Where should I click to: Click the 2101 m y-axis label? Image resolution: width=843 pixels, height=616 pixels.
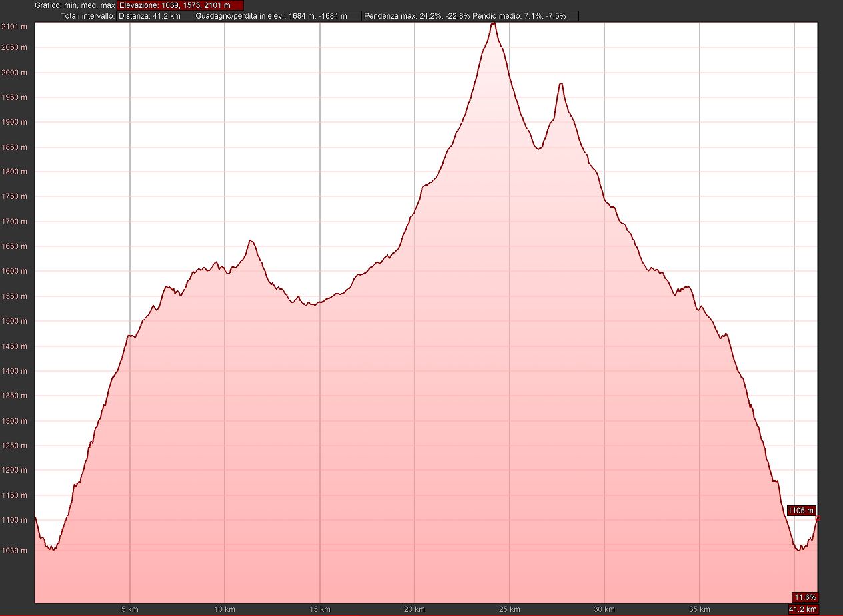click(x=14, y=27)
